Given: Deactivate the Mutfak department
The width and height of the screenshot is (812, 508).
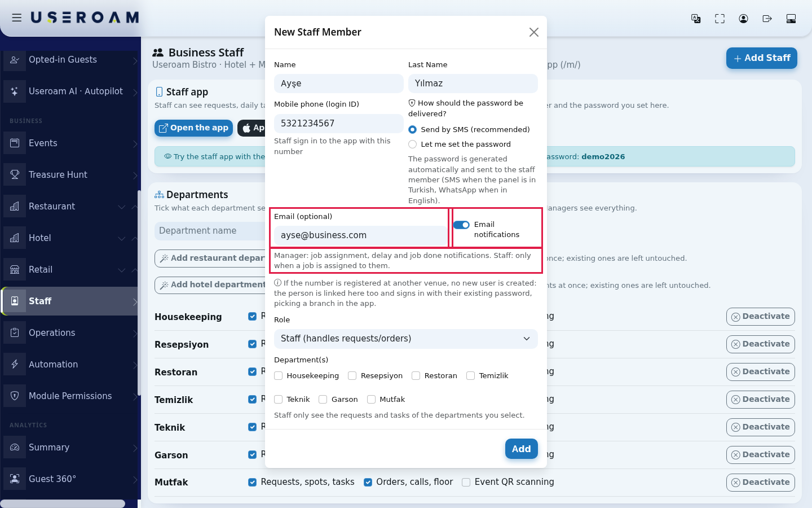Looking at the screenshot, I should 761,483.
